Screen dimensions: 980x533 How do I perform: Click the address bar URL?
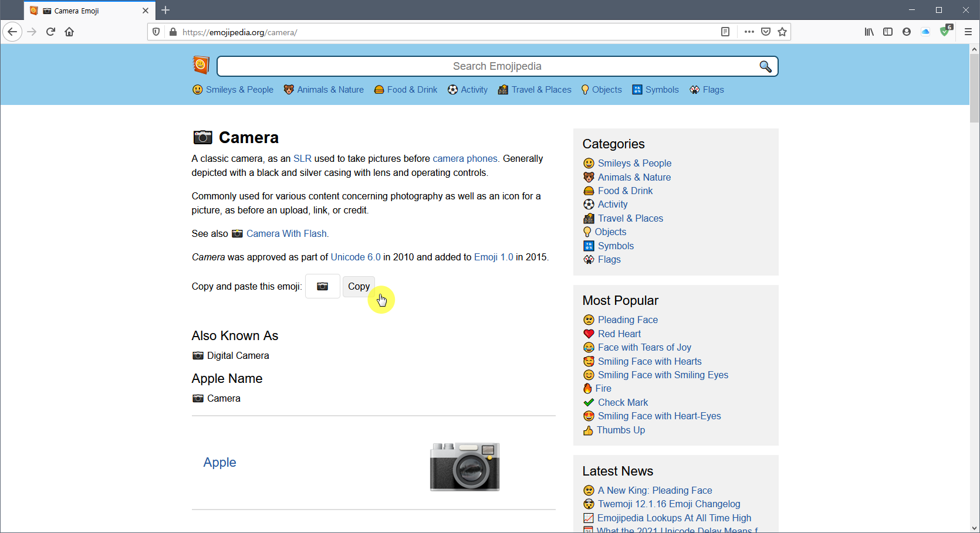click(239, 32)
